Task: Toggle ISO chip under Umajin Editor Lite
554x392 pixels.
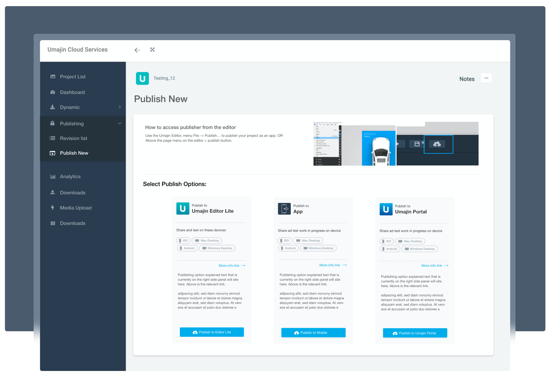Action: (183, 241)
